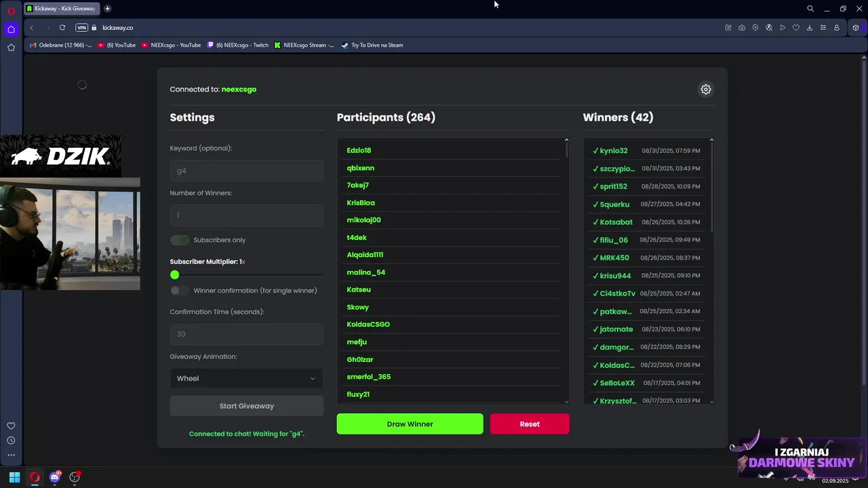Image resolution: width=868 pixels, height=488 pixels.
Task: Click the Participants list scrollbar
Action: point(567,149)
